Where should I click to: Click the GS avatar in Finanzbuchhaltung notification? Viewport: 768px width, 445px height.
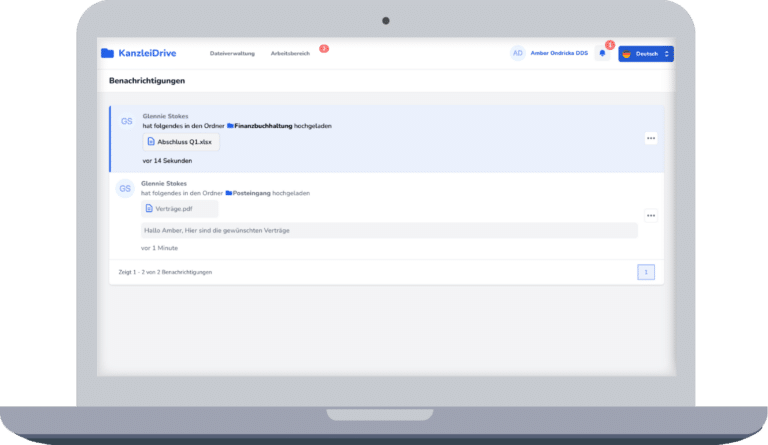[x=126, y=121]
